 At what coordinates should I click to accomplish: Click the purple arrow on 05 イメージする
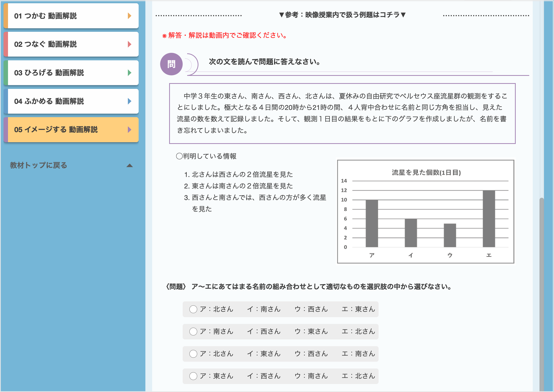pos(129,130)
